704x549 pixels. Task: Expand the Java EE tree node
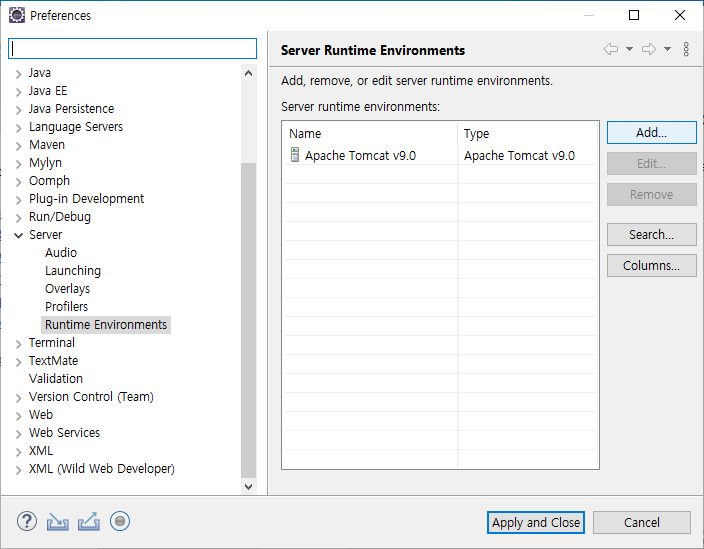point(18,92)
